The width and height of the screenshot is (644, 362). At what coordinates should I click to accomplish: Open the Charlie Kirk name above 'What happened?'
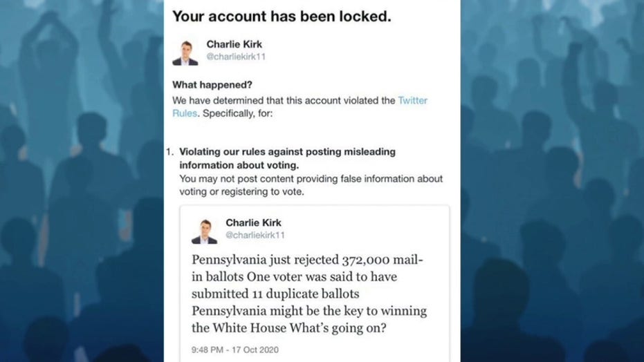point(234,44)
